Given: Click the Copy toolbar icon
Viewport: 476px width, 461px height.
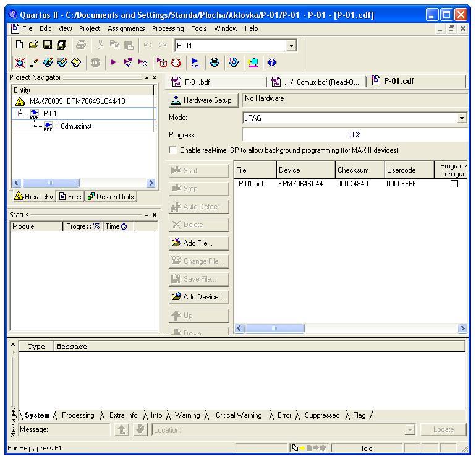Looking at the screenshot, I should pyautogui.click(x=114, y=45).
